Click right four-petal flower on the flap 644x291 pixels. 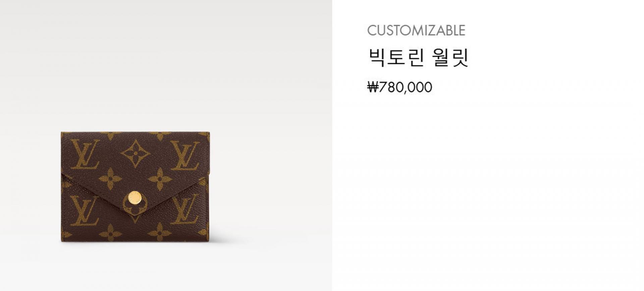click(160, 179)
